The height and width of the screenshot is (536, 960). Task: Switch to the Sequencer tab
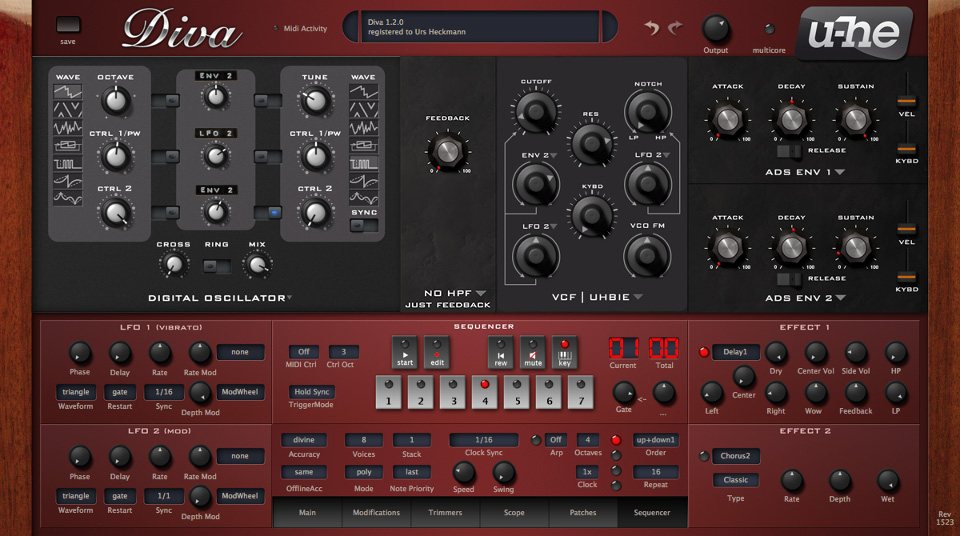(652, 513)
